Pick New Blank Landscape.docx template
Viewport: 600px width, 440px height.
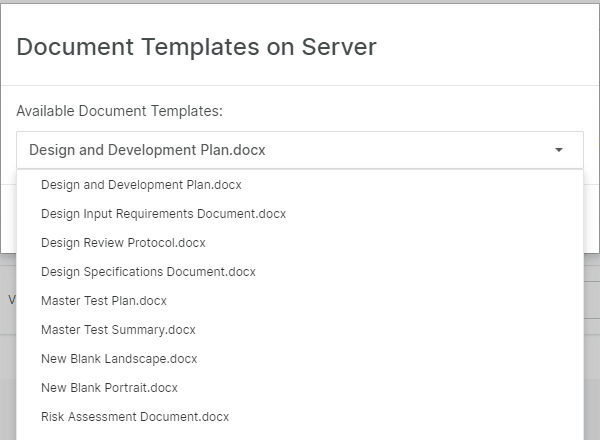[119, 358]
